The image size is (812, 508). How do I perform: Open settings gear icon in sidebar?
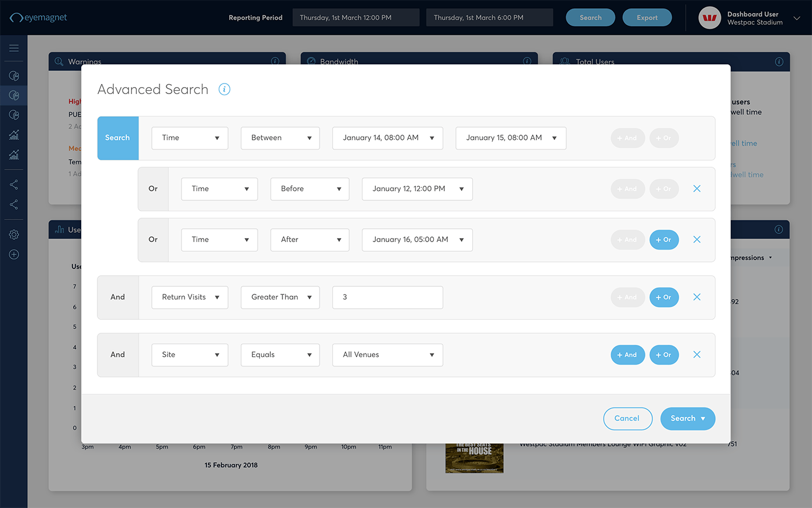click(14, 235)
